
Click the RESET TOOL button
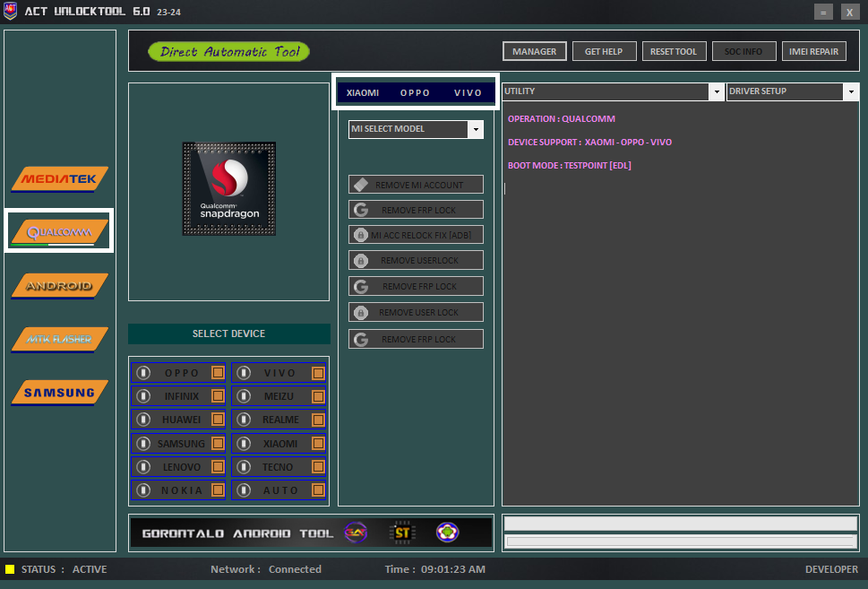(674, 51)
